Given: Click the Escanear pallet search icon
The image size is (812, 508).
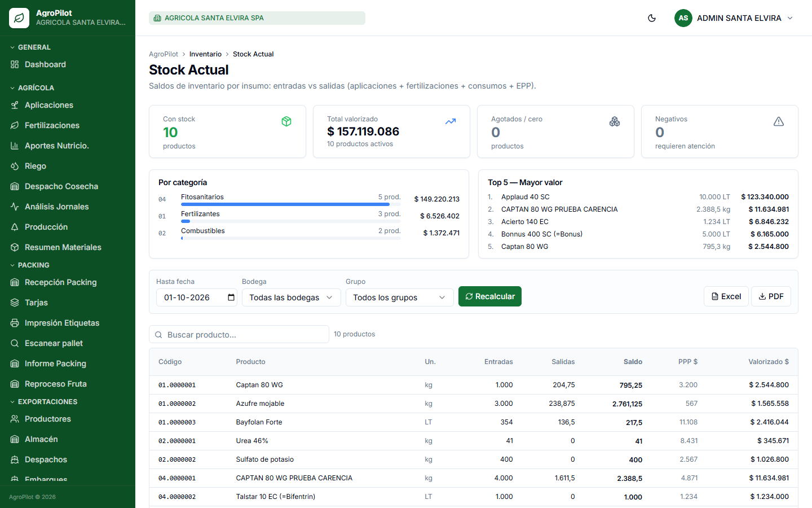Looking at the screenshot, I should (15, 343).
